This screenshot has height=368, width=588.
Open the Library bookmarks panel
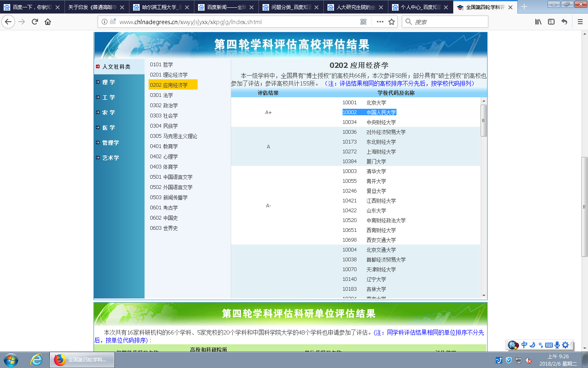coord(538,22)
